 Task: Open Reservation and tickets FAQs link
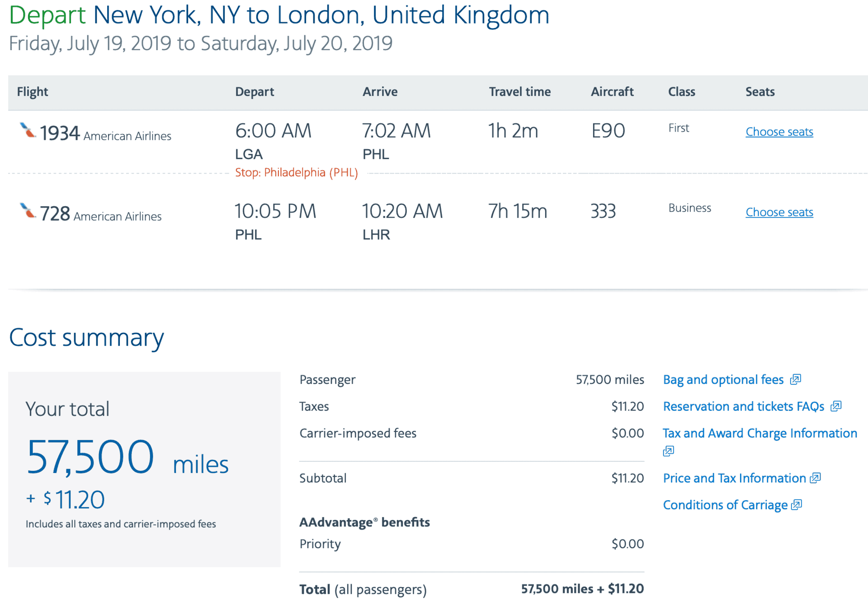point(744,406)
